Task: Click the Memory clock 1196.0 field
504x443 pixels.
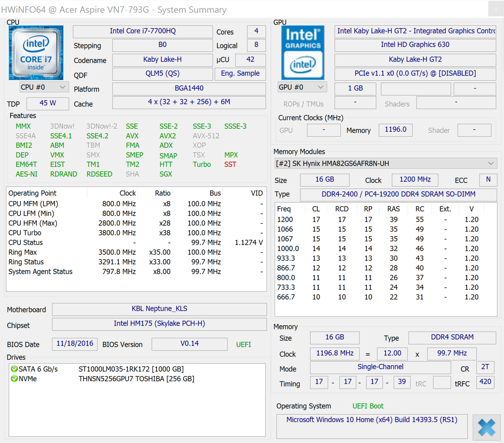Action: (395, 130)
